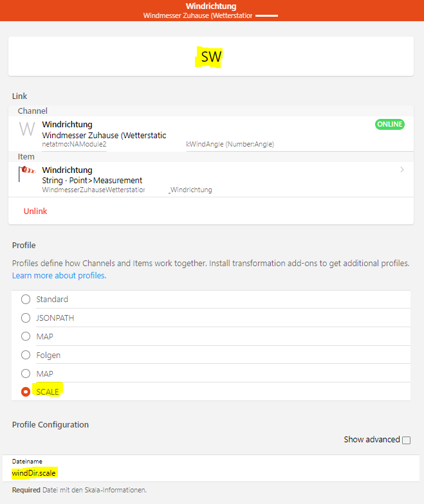Select the Standard profile radio button
The width and height of the screenshot is (424, 504).
(x=26, y=300)
